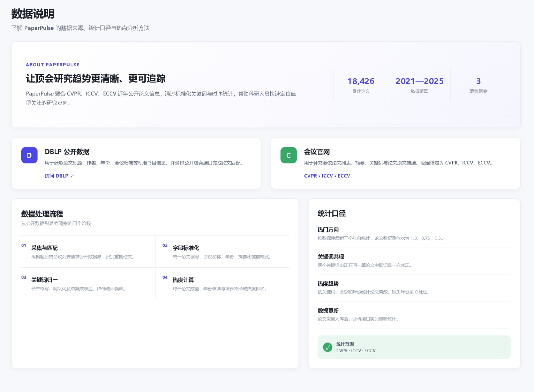Image resolution: width=534 pixels, height=392 pixels.
Task: Click the 会议官网 card title
Action: click(x=317, y=152)
